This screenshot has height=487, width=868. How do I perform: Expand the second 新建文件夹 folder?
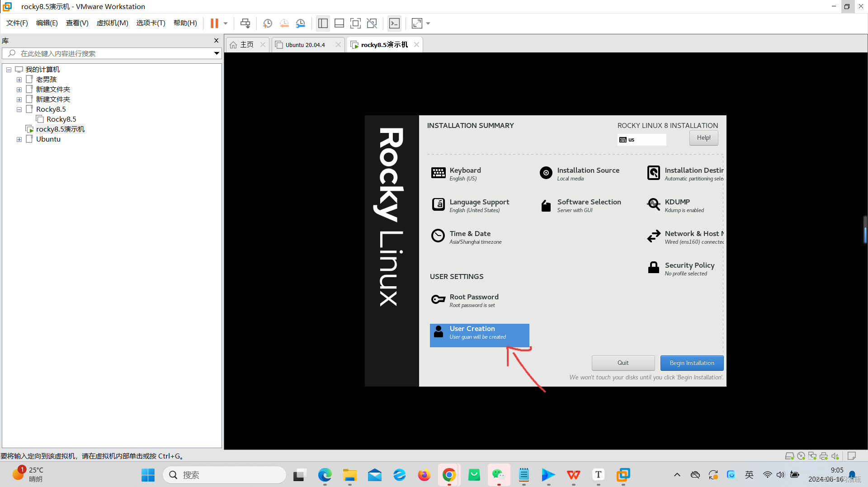point(19,99)
